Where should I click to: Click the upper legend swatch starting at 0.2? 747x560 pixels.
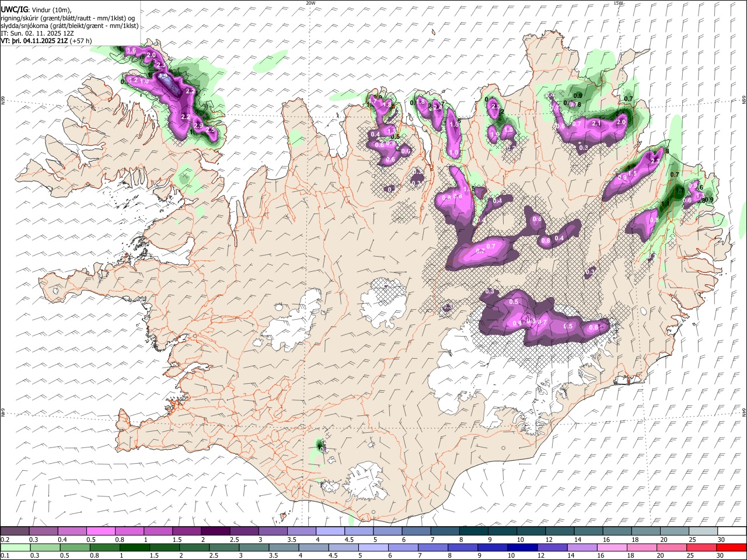[15, 531]
